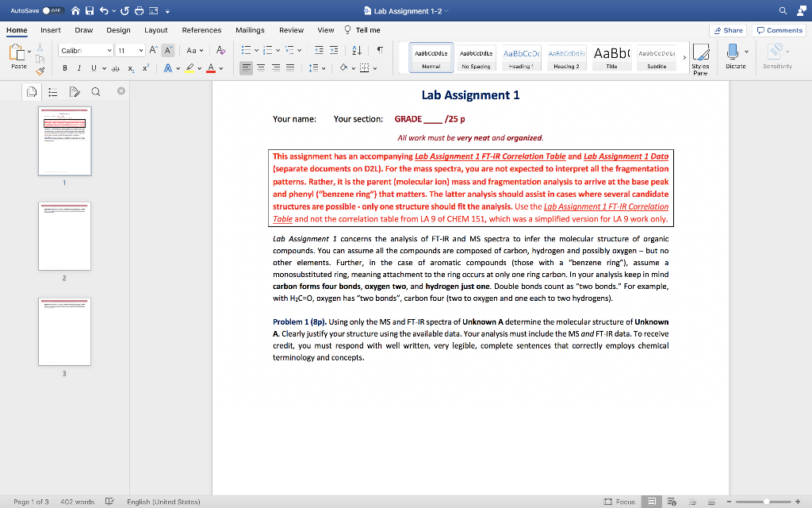Image resolution: width=812 pixels, height=508 pixels.
Task: Adjust the zoom slider
Action: tap(767, 501)
